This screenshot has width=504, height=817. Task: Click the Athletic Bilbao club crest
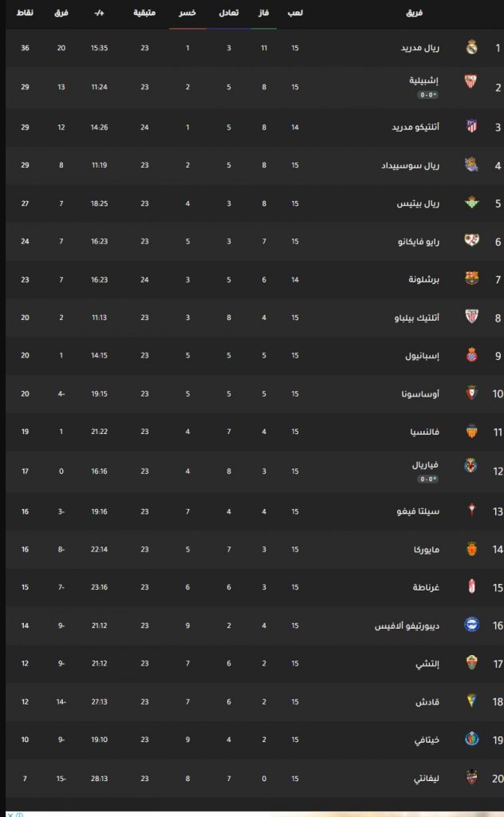472,316
